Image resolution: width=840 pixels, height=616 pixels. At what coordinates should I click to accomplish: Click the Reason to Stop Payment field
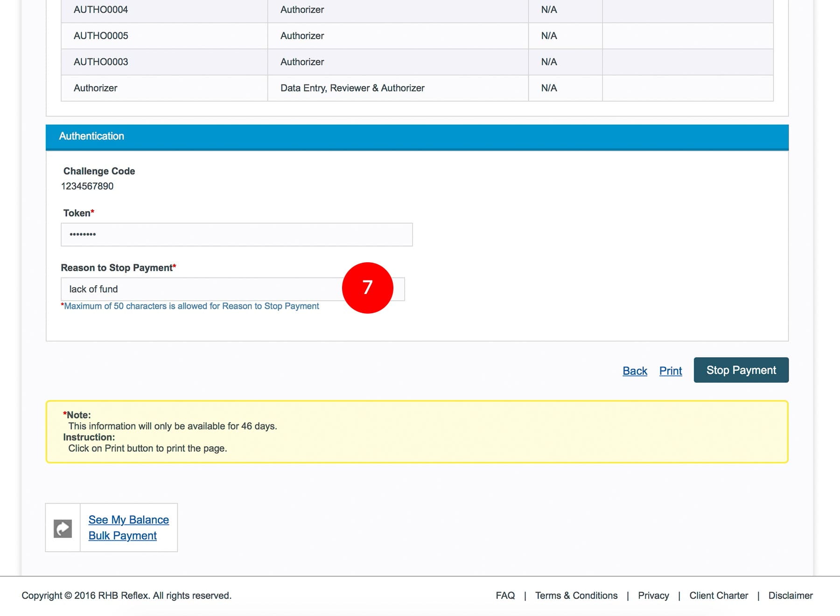pos(201,289)
